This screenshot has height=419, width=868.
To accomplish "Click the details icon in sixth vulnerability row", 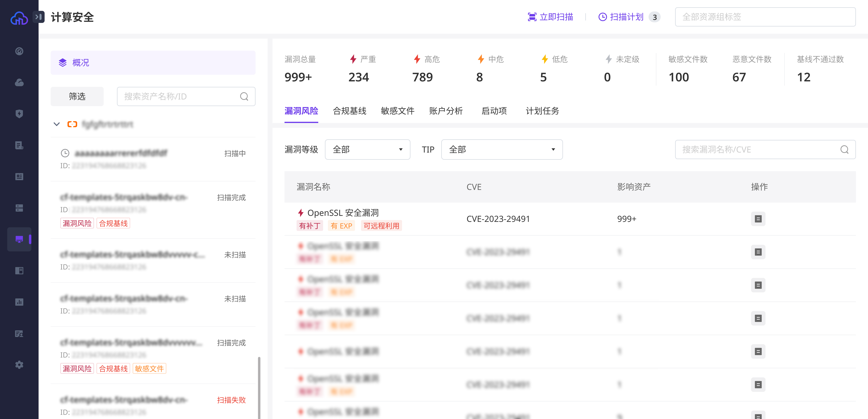I will 758,385.
